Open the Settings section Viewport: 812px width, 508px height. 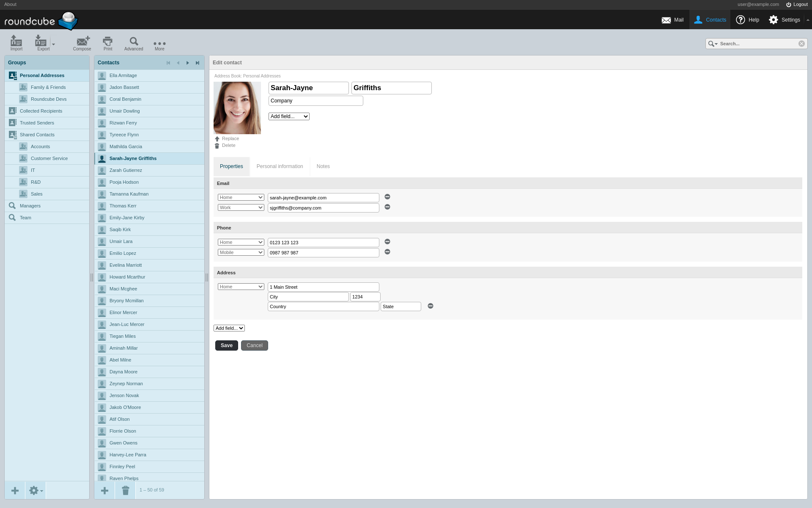click(785, 20)
